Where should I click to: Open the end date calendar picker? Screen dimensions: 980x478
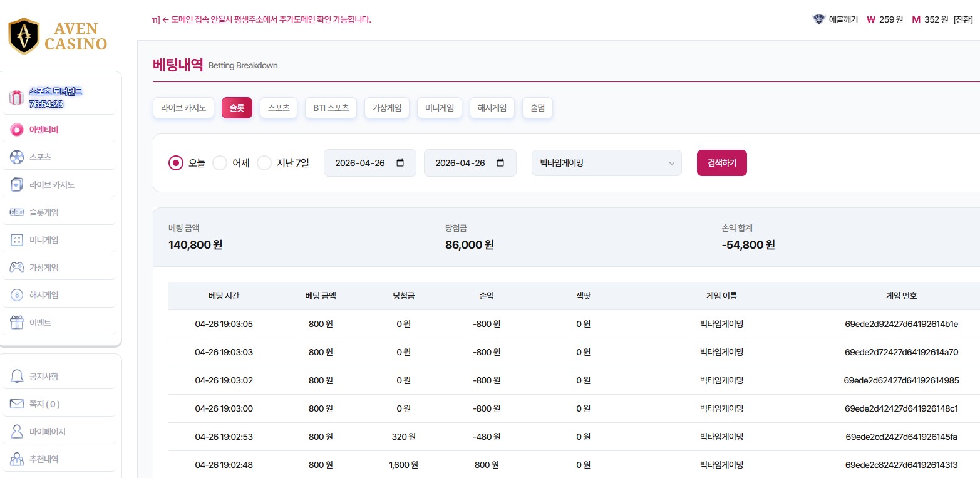click(x=500, y=163)
